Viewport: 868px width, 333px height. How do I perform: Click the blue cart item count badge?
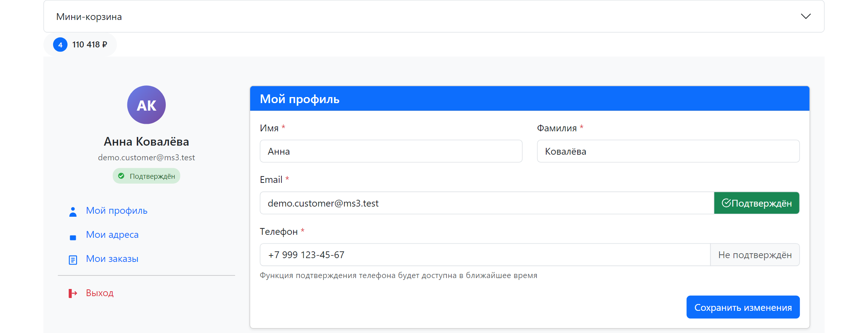point(60,45)
